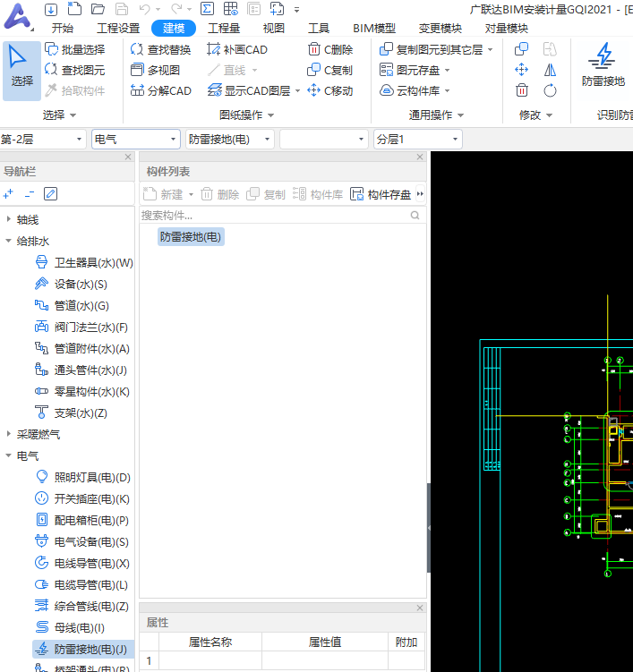The image size is (633, 672).
Task: Expand the 采暖燃气 tree node
Action: [x=9, y=434]
